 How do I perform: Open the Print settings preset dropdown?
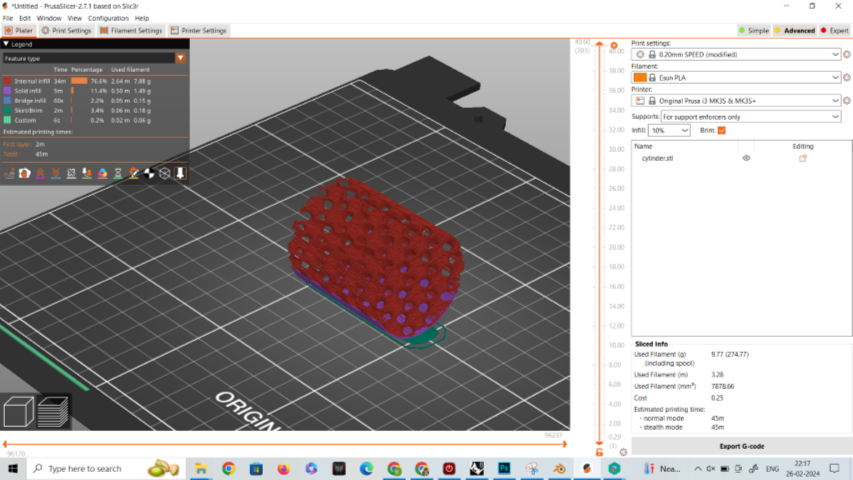coord(736,54)
